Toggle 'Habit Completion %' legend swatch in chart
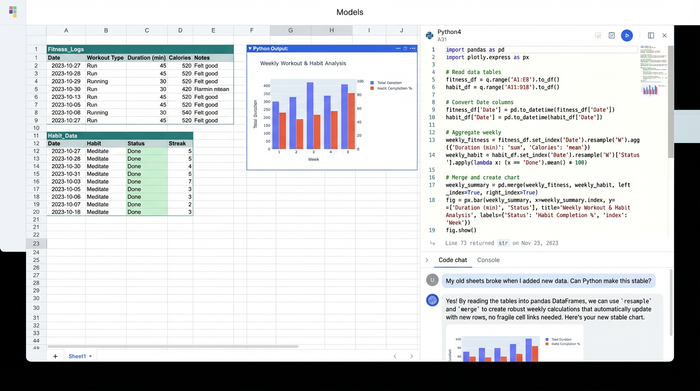The image size is (700, 391). [x=372, y=88]
